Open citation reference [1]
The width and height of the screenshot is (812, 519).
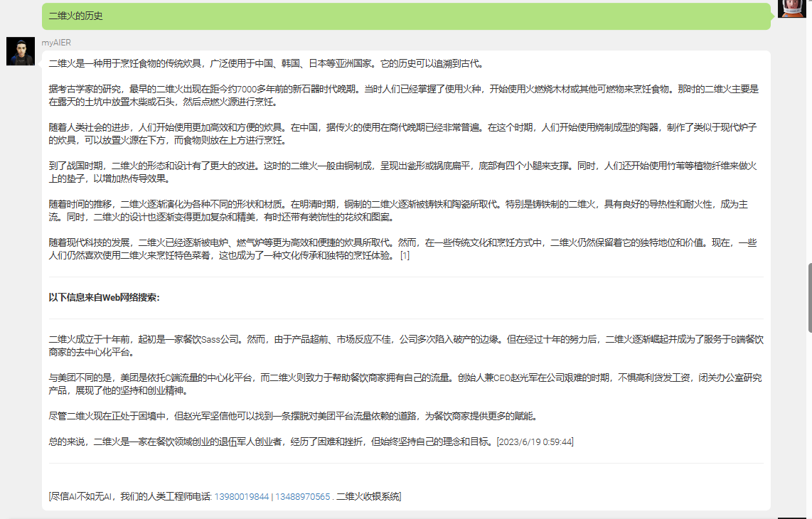[x=405, y=255]
